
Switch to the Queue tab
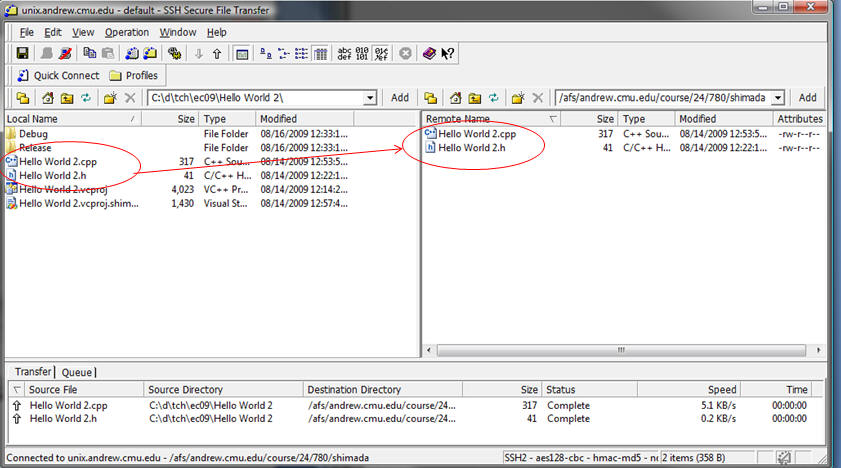coord(77,372)
